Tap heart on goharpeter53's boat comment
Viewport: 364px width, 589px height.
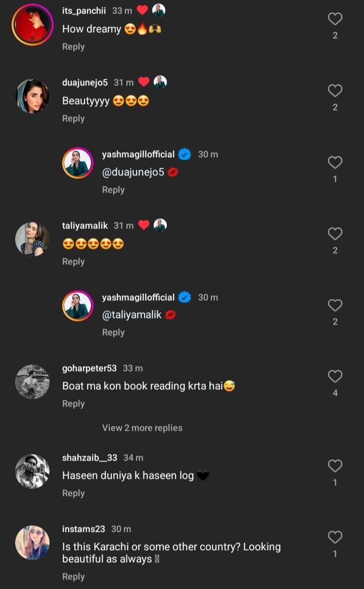pyautogui.click(x=335, y=377)
